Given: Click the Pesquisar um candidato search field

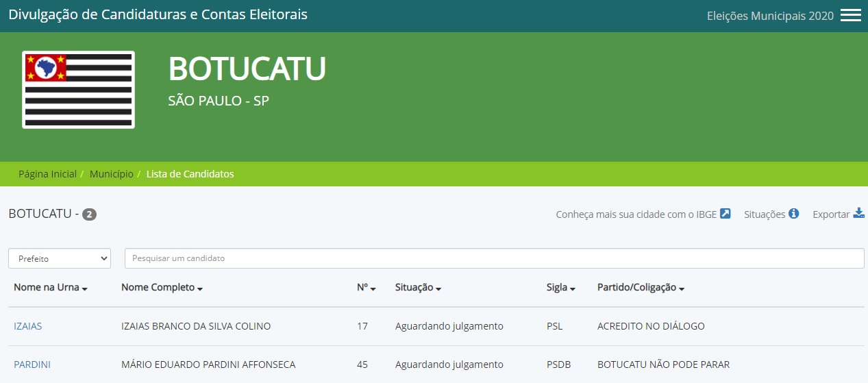Looking at the screenshot, I should [493, 258].
